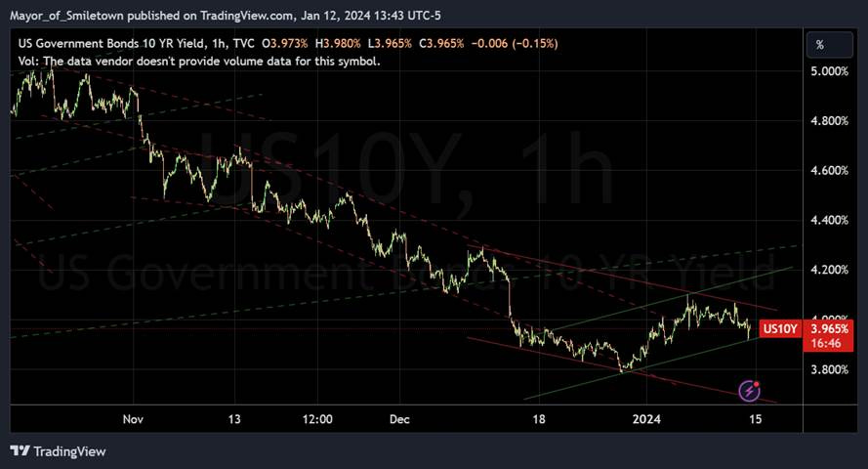Viewport: 868px width, 469px height.
Task: Click the US Government Bonds 10 YR Yield title
Action: point(111,44)
